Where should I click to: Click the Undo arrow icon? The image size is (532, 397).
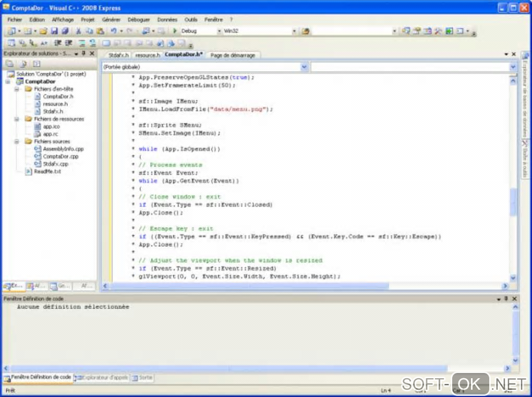pyautogui.click(x=113, y=31)
